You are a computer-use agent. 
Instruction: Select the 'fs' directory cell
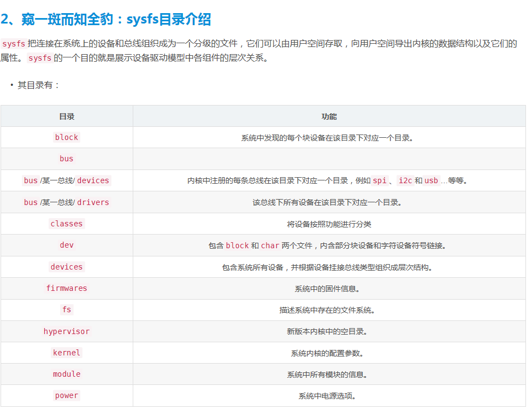(67, 309)
